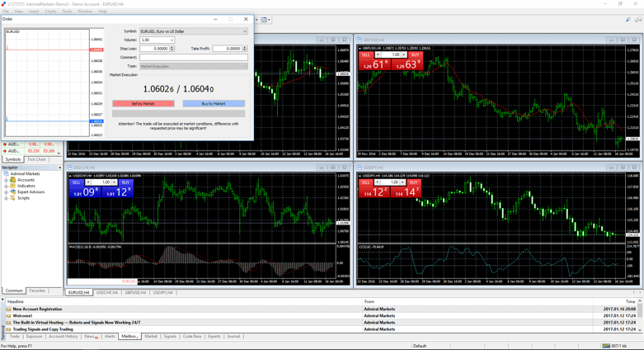Switch to the USDJPY,H4 chart tab
This screenshot has width=644, height=350.
[162, 292]
